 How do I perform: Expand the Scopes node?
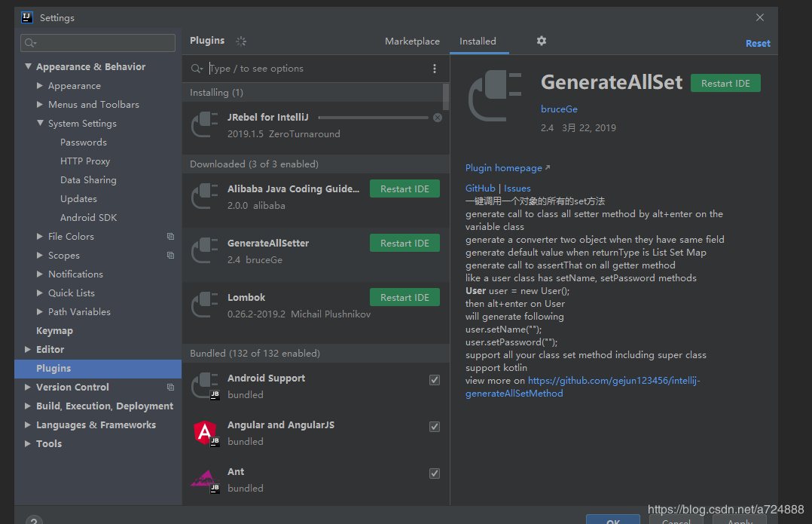point(40,255)
